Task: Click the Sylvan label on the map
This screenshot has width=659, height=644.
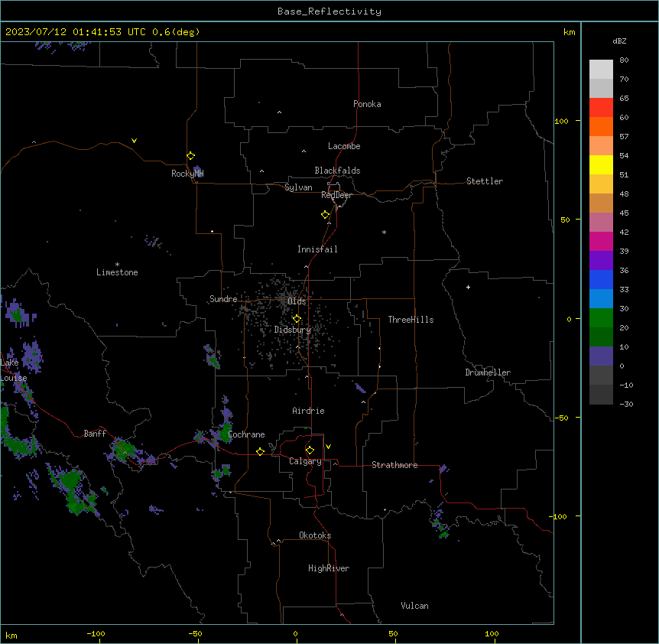Action: [298, 187]
